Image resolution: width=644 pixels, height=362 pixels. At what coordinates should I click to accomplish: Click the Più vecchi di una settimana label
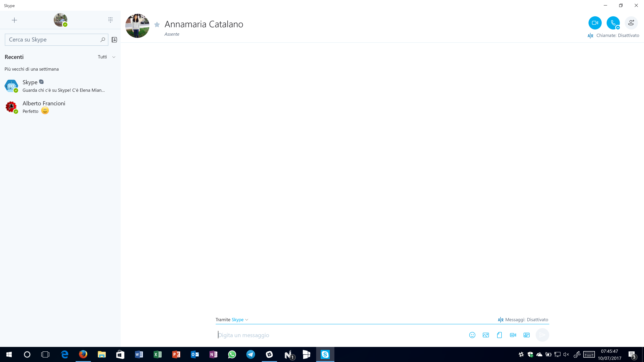click(x=32, y=69)
